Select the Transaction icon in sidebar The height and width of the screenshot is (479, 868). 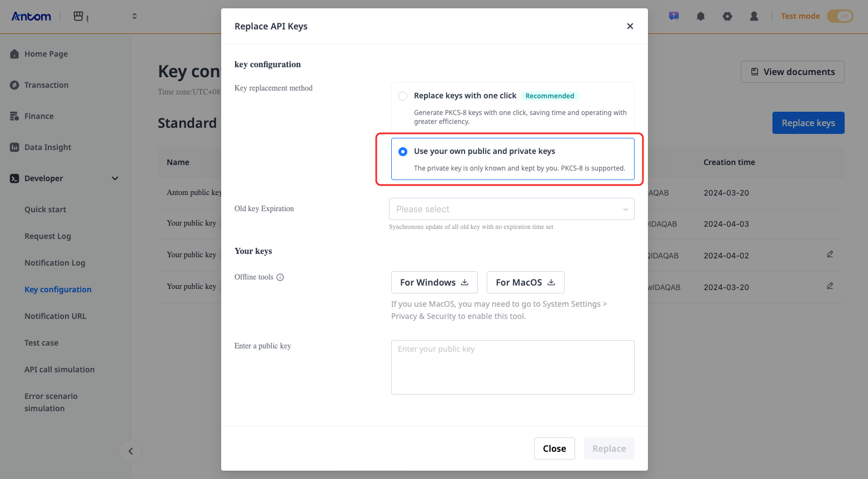(14, 84)
